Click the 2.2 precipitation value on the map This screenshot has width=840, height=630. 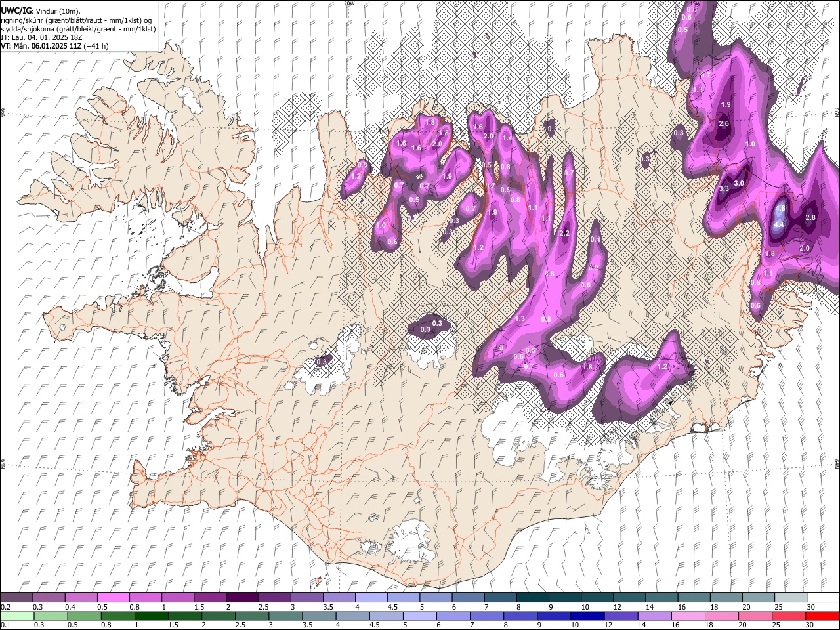[x=564, y=233]
